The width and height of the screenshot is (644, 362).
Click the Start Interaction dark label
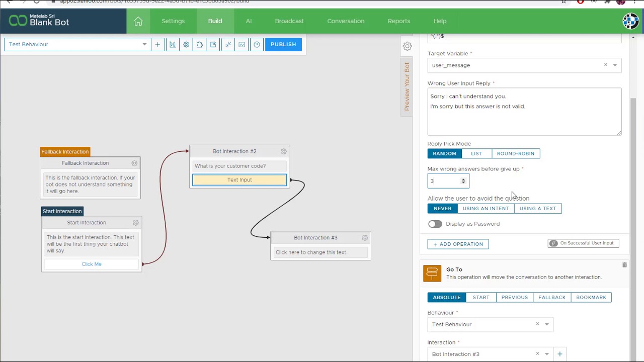point(62,211)
